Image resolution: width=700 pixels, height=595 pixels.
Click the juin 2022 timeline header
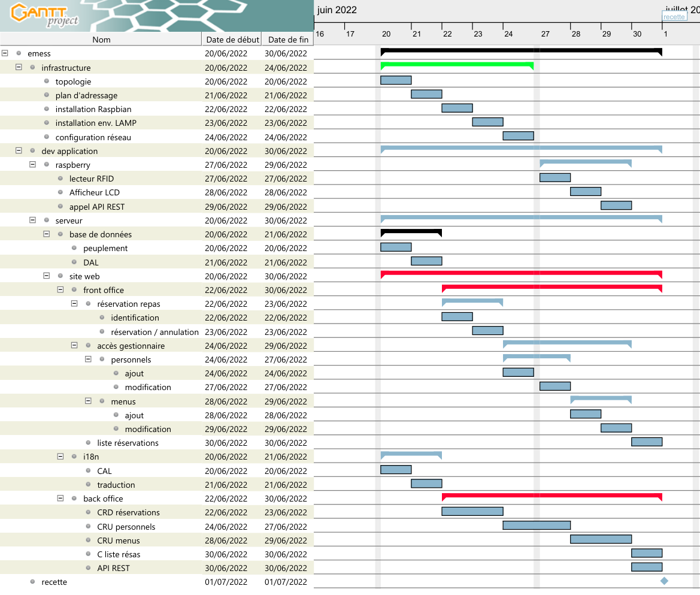[x=337, y=10]
